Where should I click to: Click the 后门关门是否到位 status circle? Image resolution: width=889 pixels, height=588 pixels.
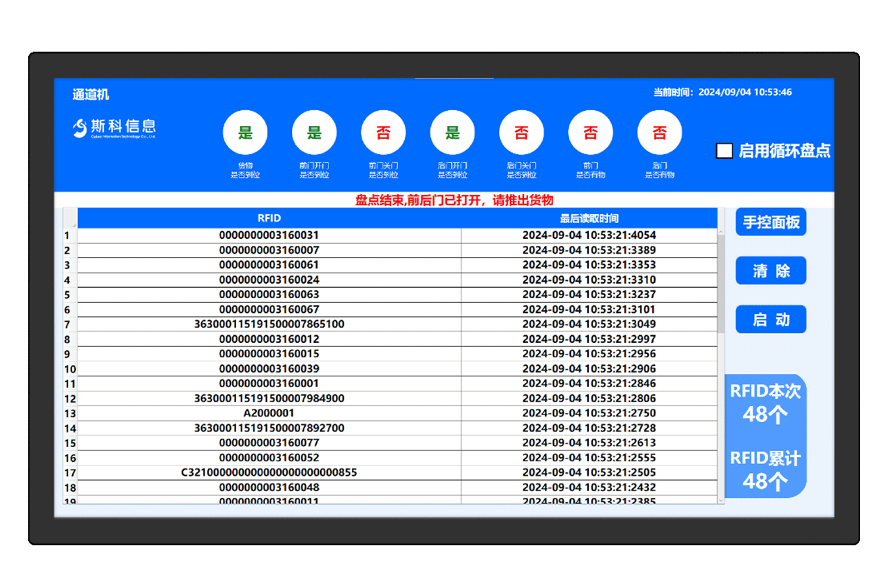[521, 133]
